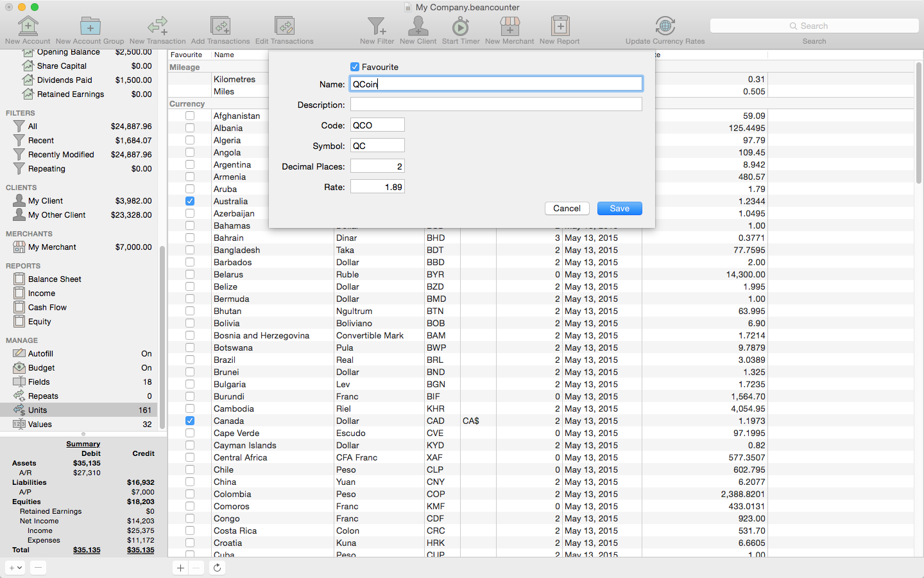Click the Repeats manage icon

[x=19, y=396]
